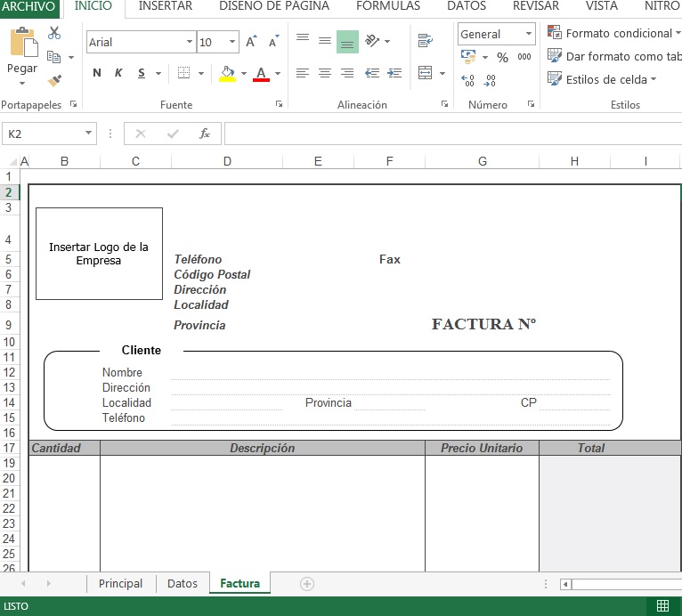Open the ARCHIVO tab
Screen dimensions: 682x616
tap(28, 6)
